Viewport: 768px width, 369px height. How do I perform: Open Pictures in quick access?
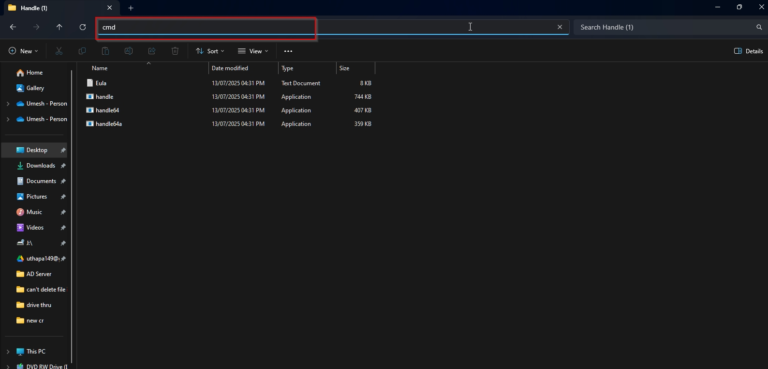(x=36, y=197)
